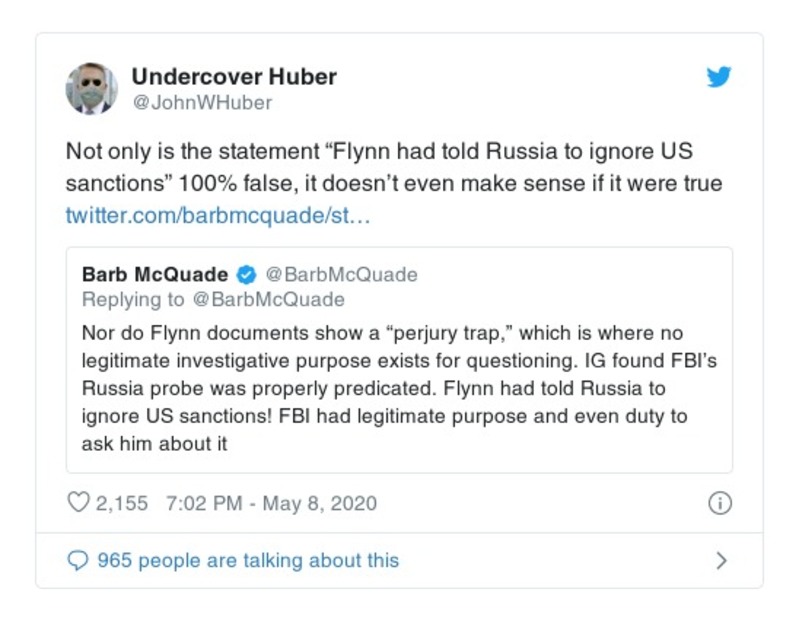Expand conversation with right chevron arrow
This screenshot has height=624, width=799.
click(x=721, y=561)
